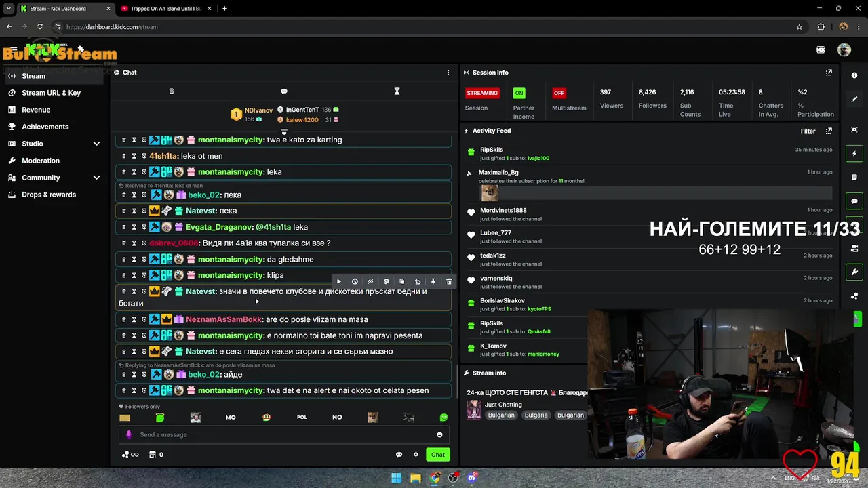Select the POL emote
The image size is (868, 488).
pyautogui.click(x=302, y=418)
